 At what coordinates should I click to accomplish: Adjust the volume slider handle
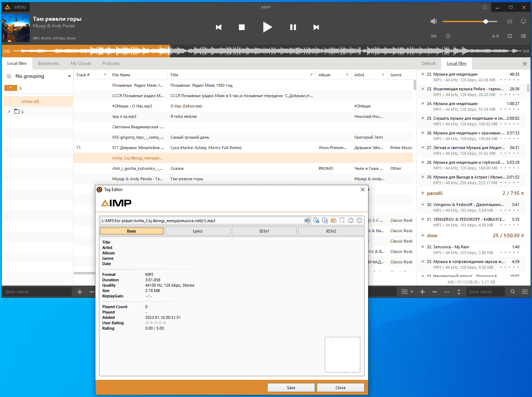click(486, 21)
